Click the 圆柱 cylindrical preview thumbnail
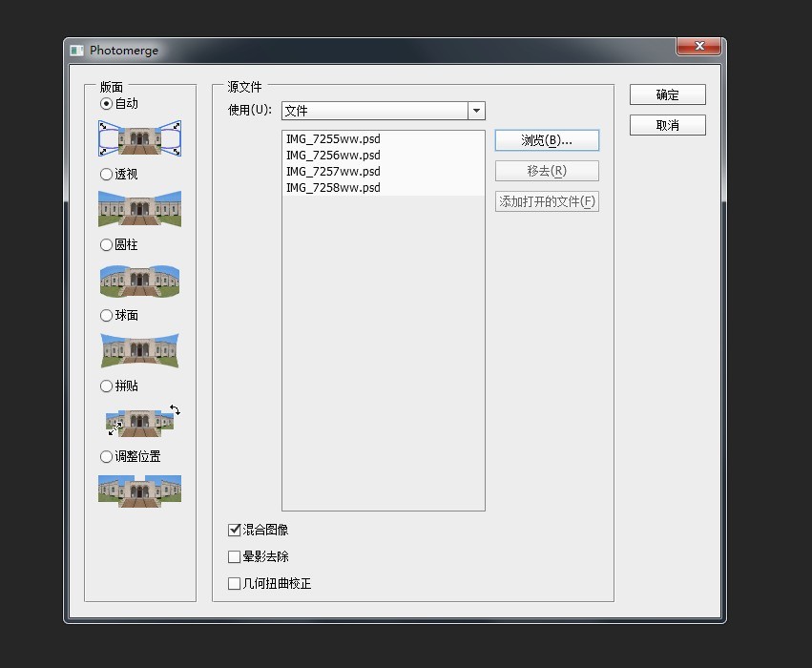 click(x=140, y=281)
